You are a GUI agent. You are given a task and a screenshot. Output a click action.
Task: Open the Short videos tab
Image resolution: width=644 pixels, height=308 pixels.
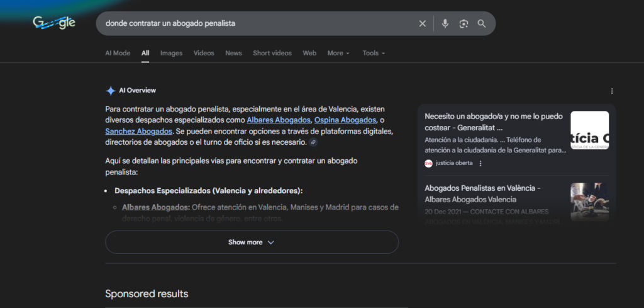coord(272,53)
